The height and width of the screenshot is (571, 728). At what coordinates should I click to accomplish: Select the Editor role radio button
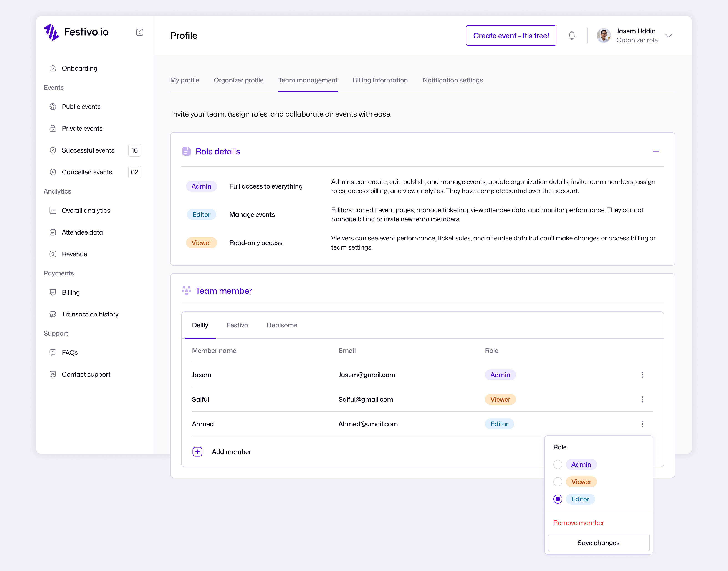coord(558,499)
